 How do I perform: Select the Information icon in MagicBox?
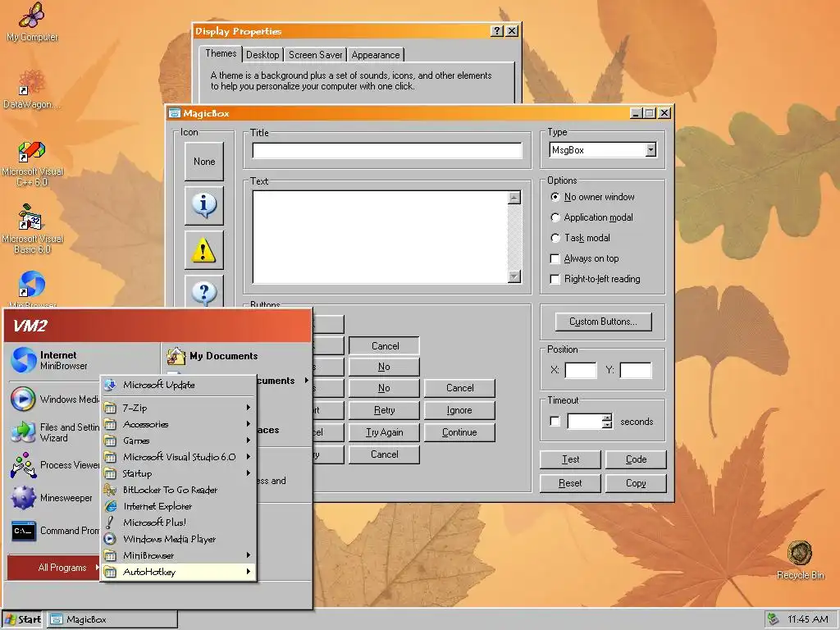click(x=204, y=206)
